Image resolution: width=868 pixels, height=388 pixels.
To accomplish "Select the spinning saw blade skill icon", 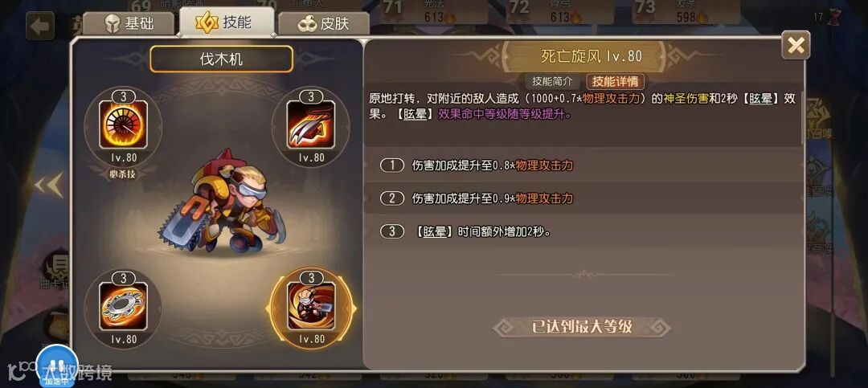I will pos(123,306).
